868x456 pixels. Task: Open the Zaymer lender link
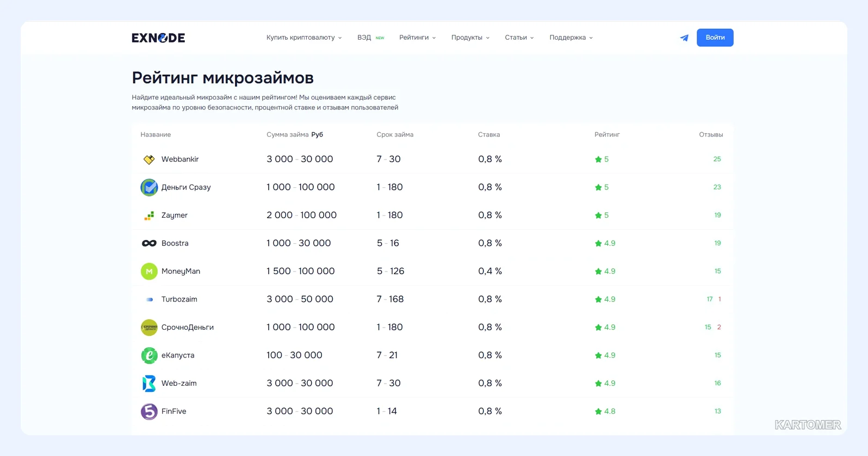(x=175, y=215)
